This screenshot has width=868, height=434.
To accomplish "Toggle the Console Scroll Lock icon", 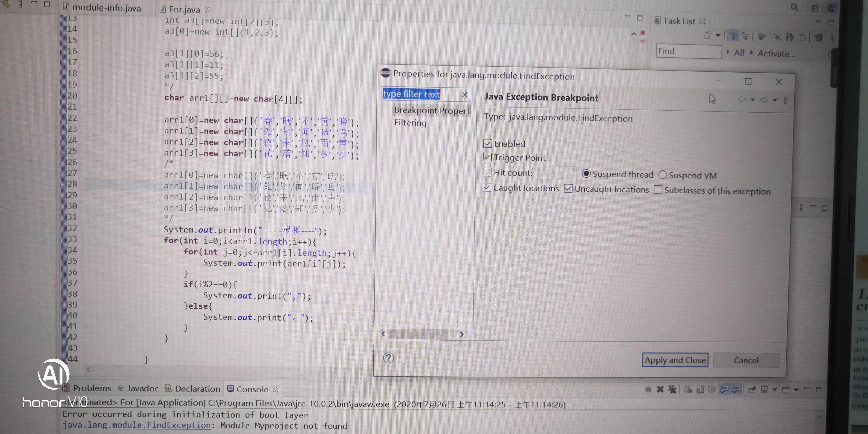I will pos(700,390).
